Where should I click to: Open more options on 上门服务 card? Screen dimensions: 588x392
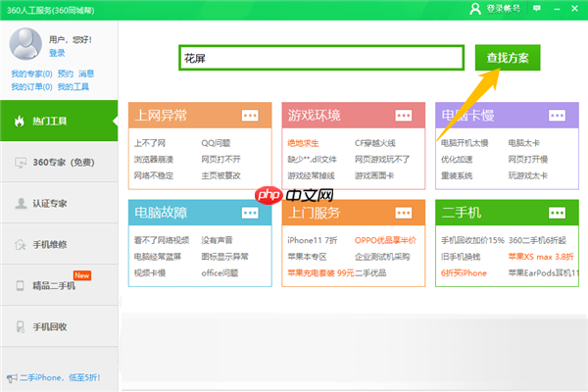[404, 213]
